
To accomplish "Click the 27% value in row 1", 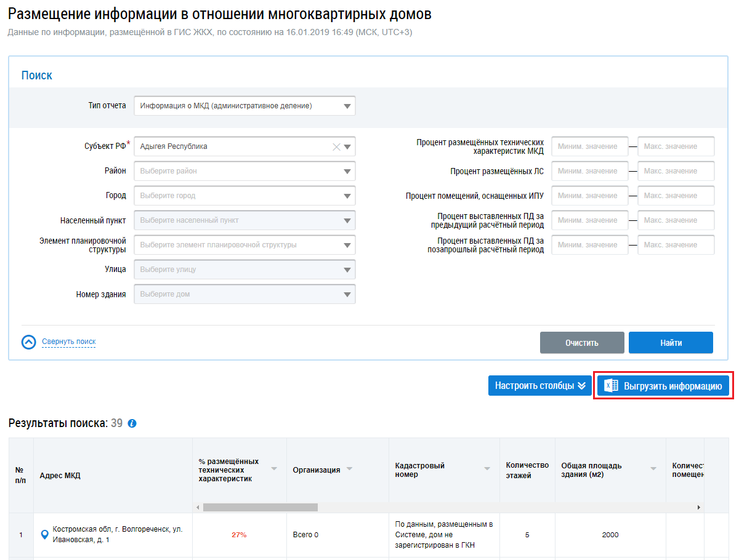I will [239, 535].
